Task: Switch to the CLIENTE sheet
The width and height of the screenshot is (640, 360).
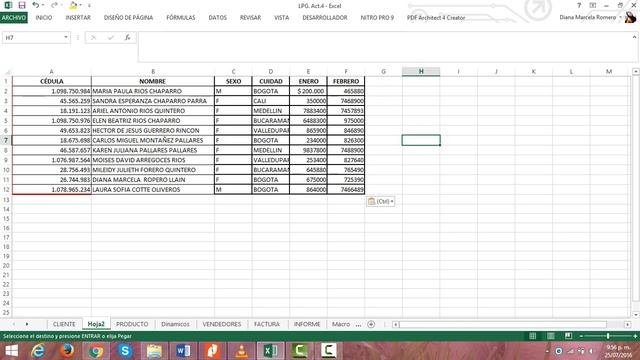Action: [64, 324]
